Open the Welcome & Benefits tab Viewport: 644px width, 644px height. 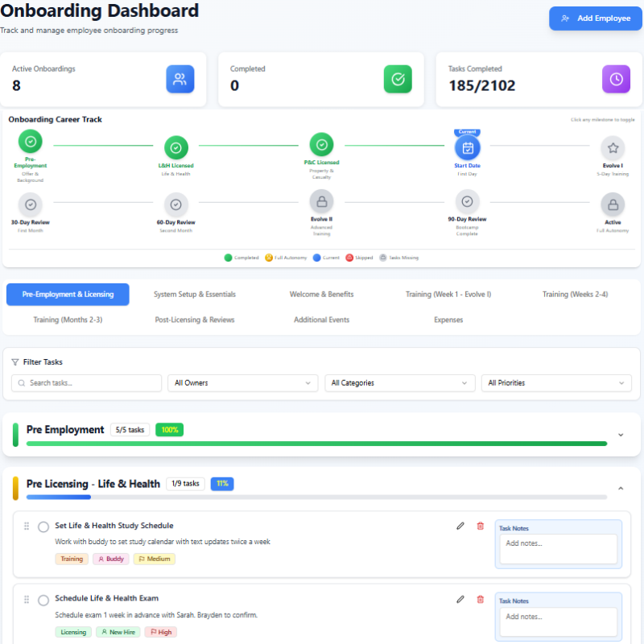click(321, 294)
